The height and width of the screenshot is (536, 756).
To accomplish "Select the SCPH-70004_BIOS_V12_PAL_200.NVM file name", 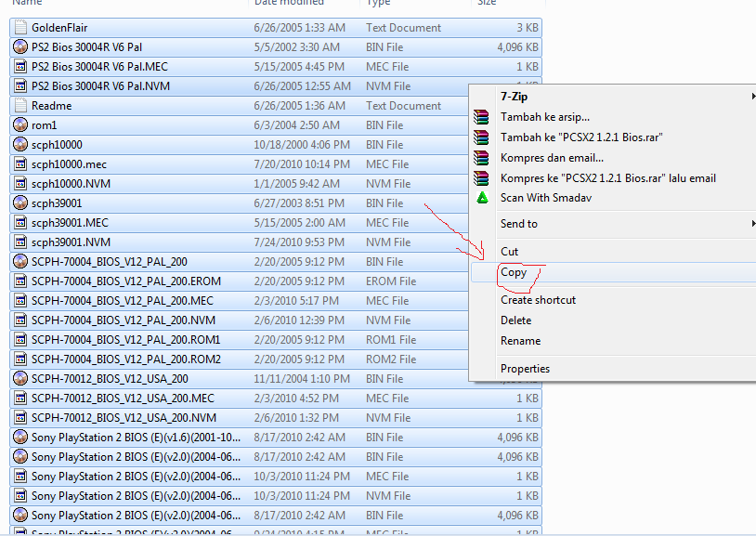I will click(124, 320).
